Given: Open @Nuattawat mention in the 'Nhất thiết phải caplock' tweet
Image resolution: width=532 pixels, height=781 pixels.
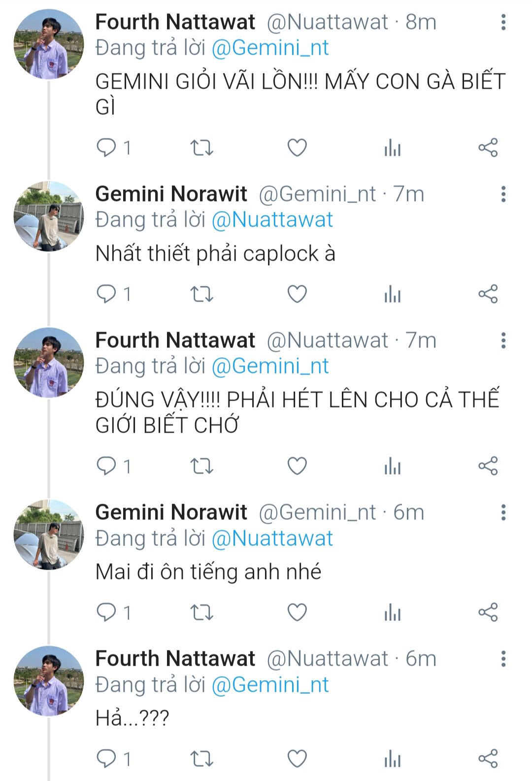Looking at the screenshot, I should 272,220.
